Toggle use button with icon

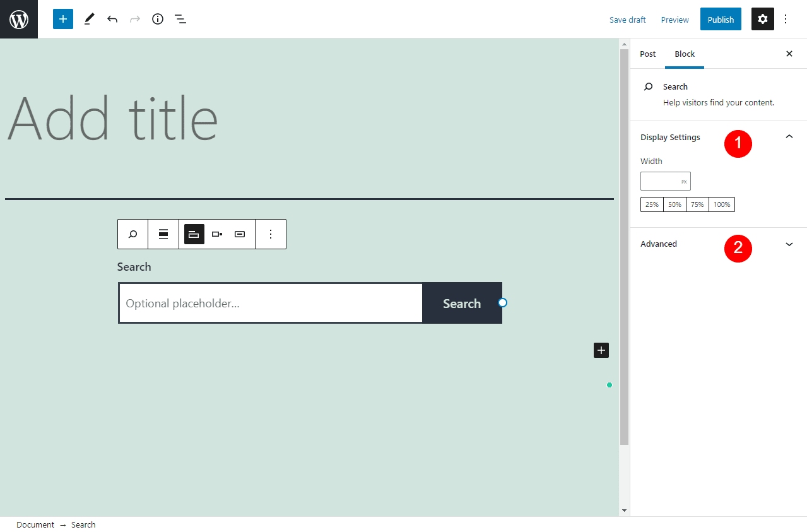240,234
